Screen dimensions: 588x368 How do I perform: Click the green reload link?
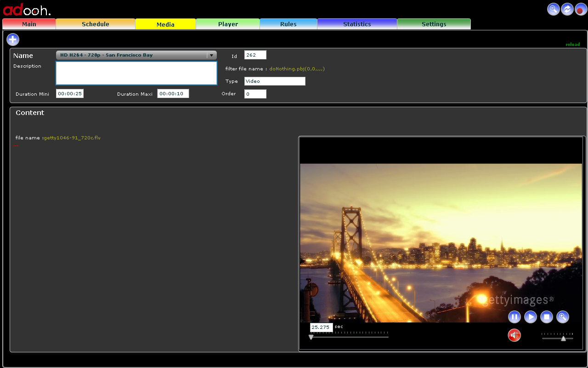572,45
